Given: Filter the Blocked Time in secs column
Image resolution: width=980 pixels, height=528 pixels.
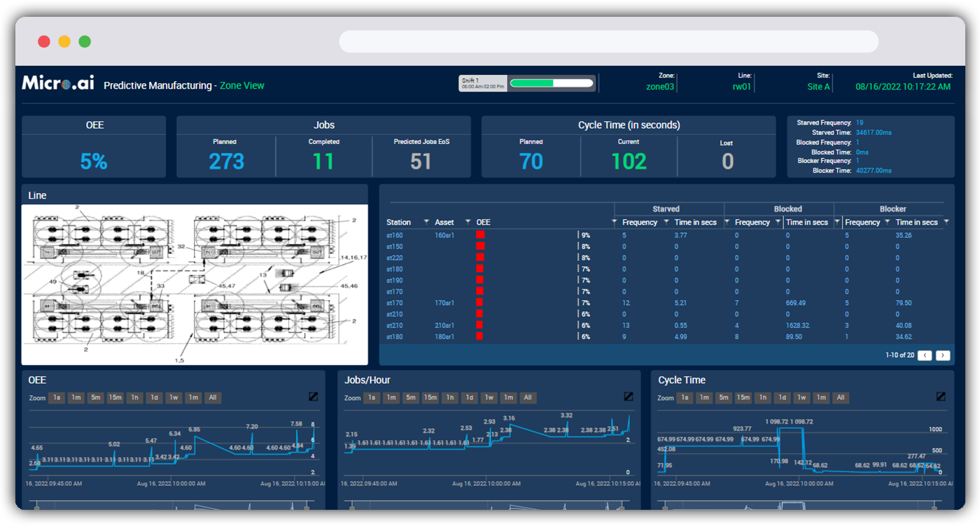Looking at the screenshot, I should point(836,222).
